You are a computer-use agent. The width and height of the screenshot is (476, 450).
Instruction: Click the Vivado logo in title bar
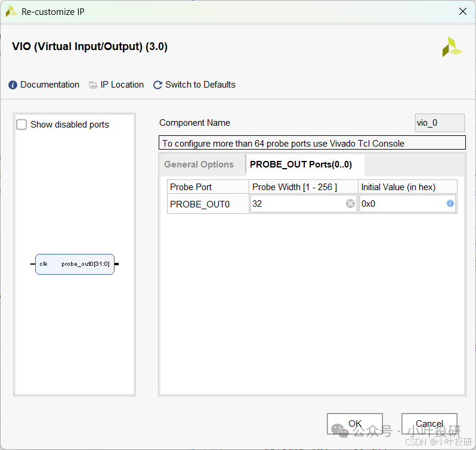[11, 11]
